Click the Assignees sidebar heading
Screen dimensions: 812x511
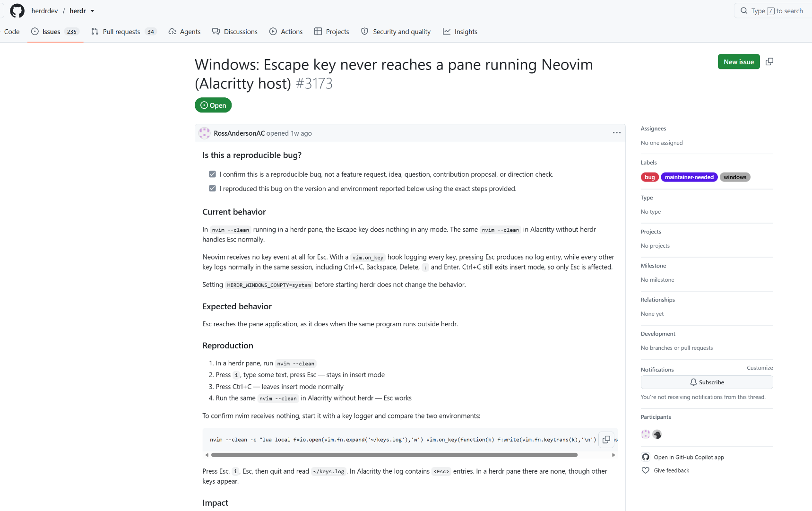tap(653, 129)
